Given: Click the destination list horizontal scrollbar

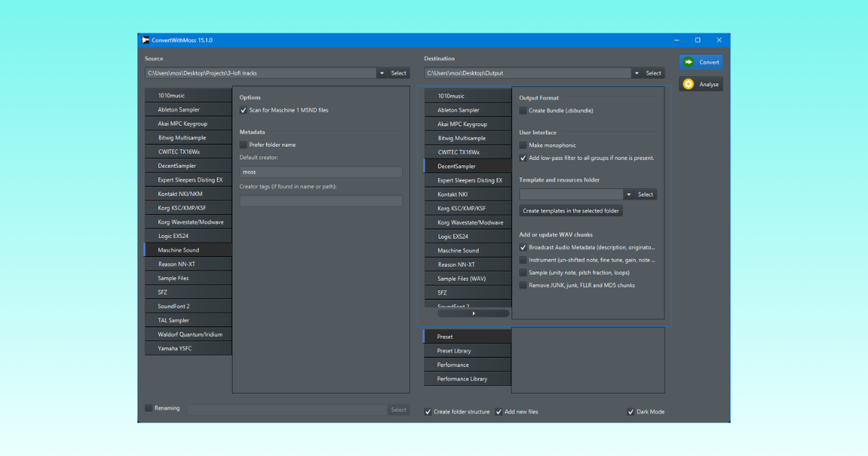Looking at the screenshot, I should (x=473, y=313).
